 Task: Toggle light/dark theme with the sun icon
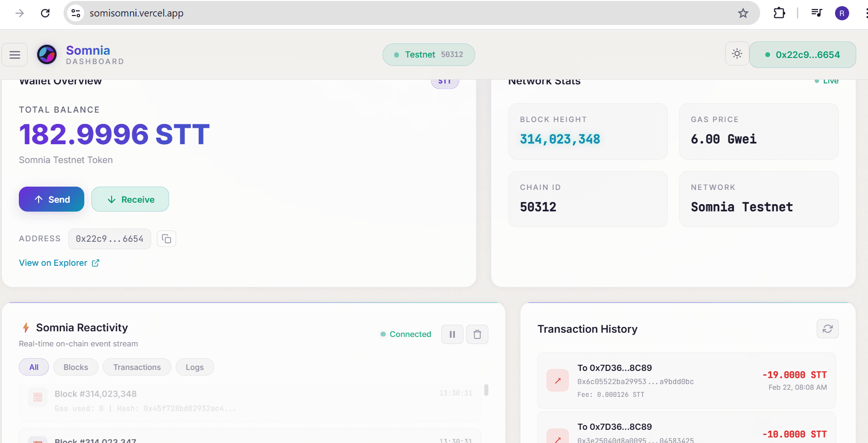tap(737, 54)
